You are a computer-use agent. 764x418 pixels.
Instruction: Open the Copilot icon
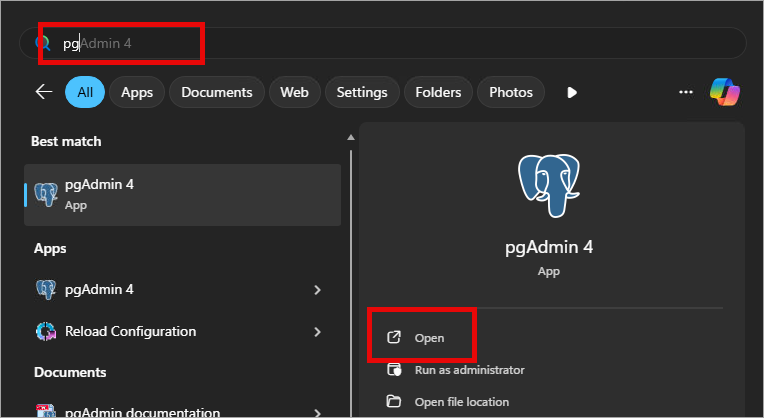[724, 92]
